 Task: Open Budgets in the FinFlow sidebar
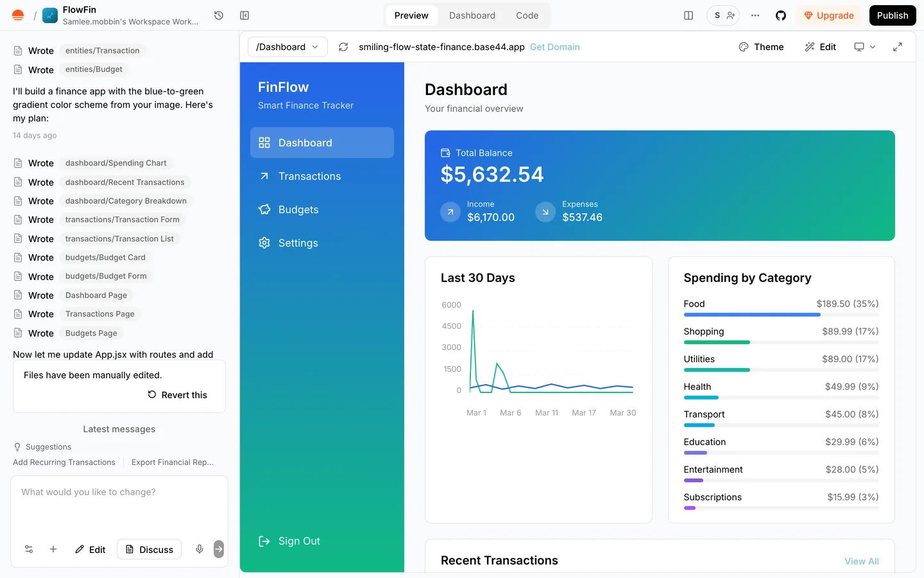click(x=322, y=209)
